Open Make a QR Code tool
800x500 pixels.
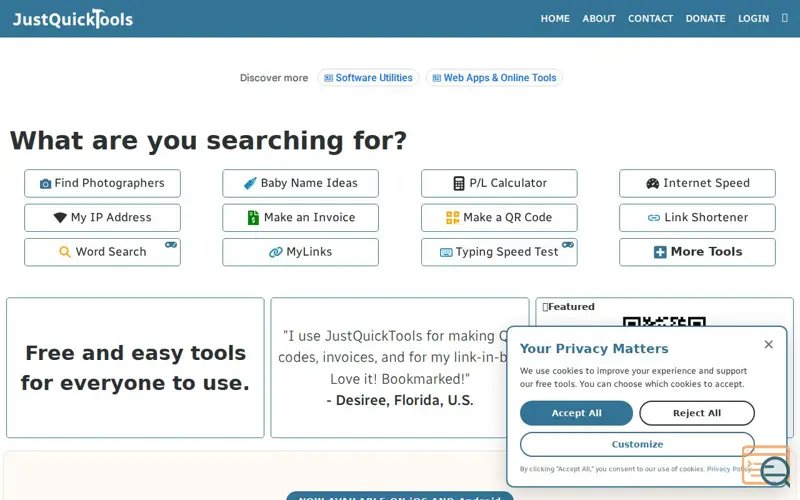(x=499, y=217)
